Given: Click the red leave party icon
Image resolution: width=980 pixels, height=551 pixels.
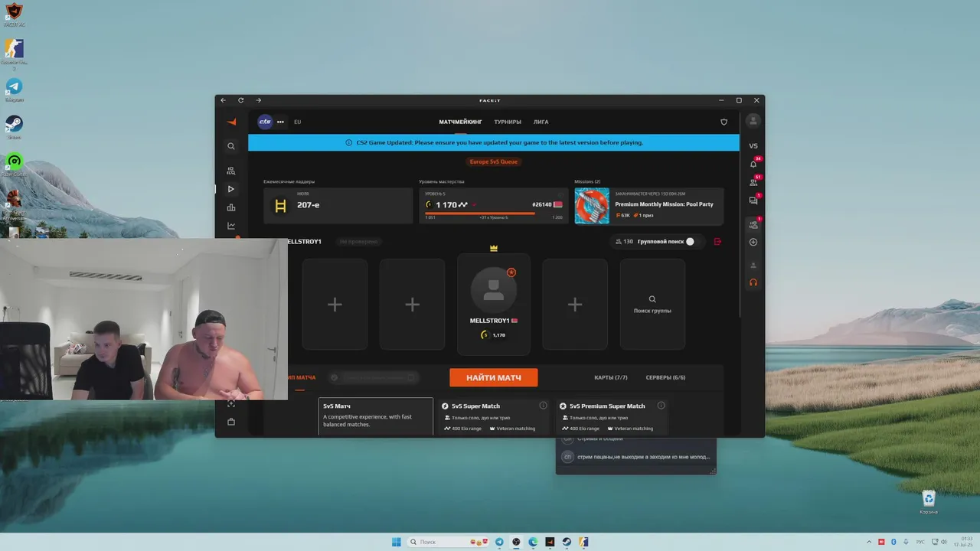Looking at the screenshot, I should click(717, 242).
